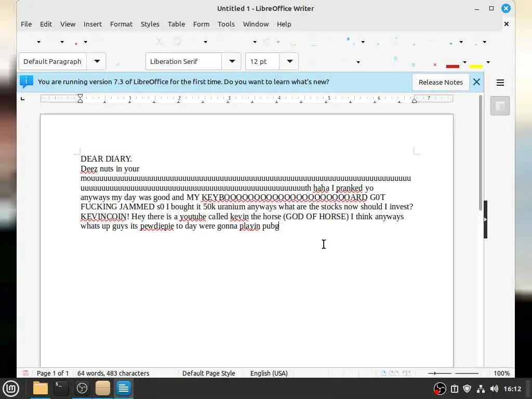Image resolution: width=532 pixels, height=399 pixels.
Task: Close the document with the menu bar X
Action: pyautogui.click(x=506, y=24)
